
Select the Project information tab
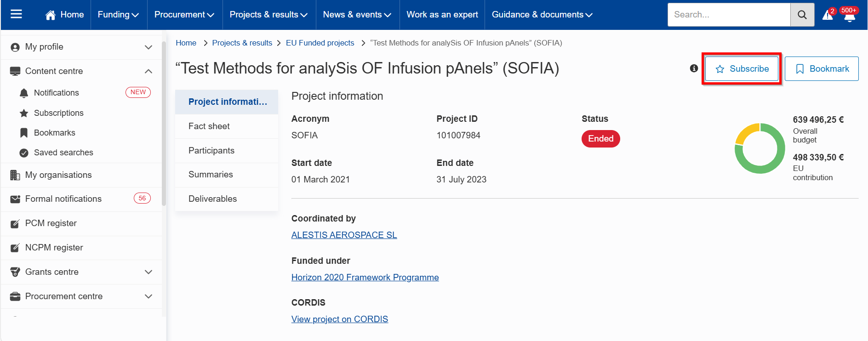click(227, 102)
